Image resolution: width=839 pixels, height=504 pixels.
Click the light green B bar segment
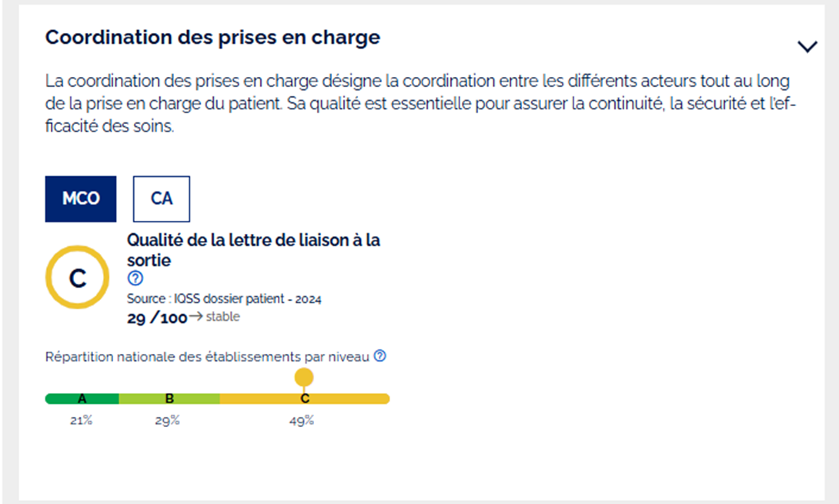pyautogui.click(x=169, y=399)
